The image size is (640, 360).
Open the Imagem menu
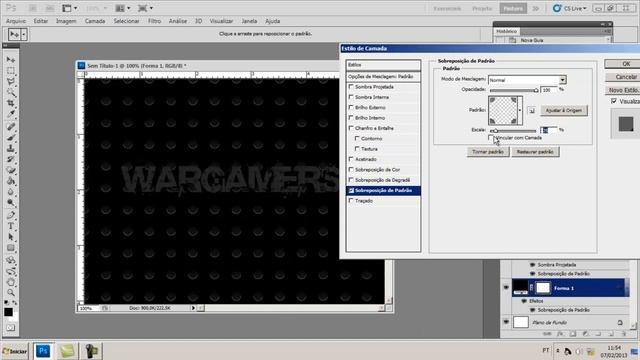[66, 21]
